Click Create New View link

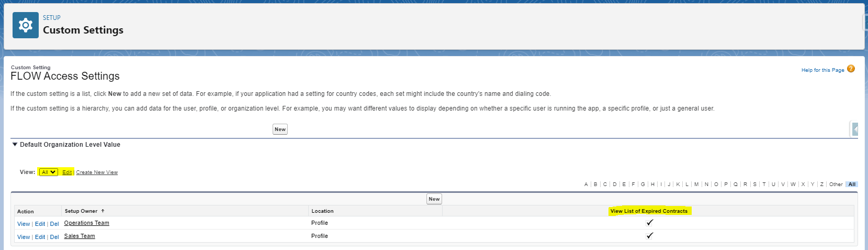97,172
